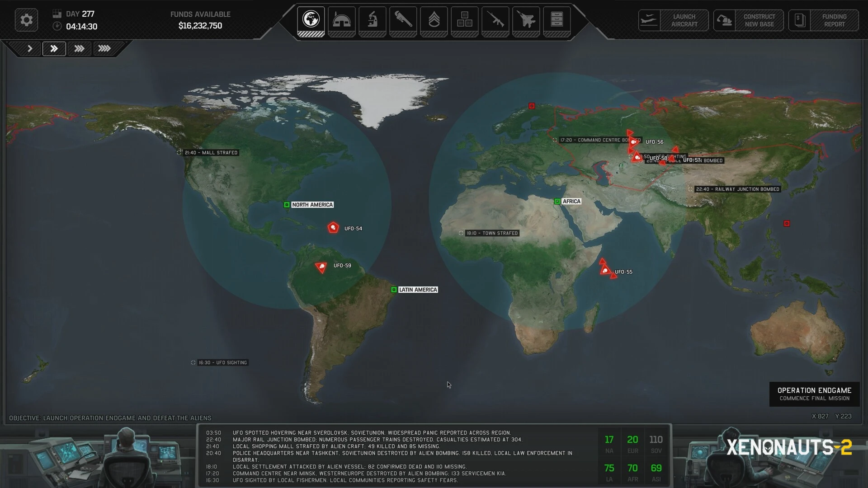Open the settings gear menu
This screenshot has height=488, width=868.
tap(26, 20)
